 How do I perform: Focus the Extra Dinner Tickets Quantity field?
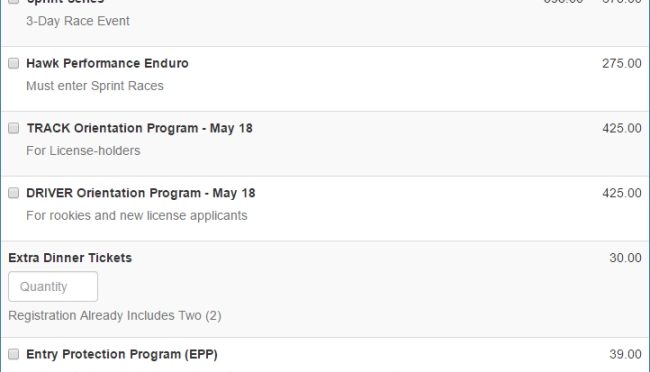(53, 287)
